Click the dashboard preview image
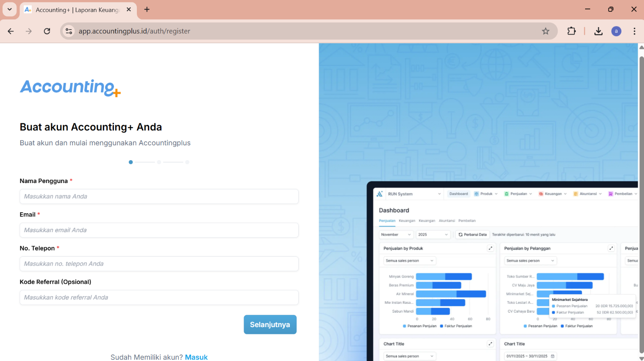Image resolution: width=644 pixels, height=361 pixels. [x=502, y=271]
